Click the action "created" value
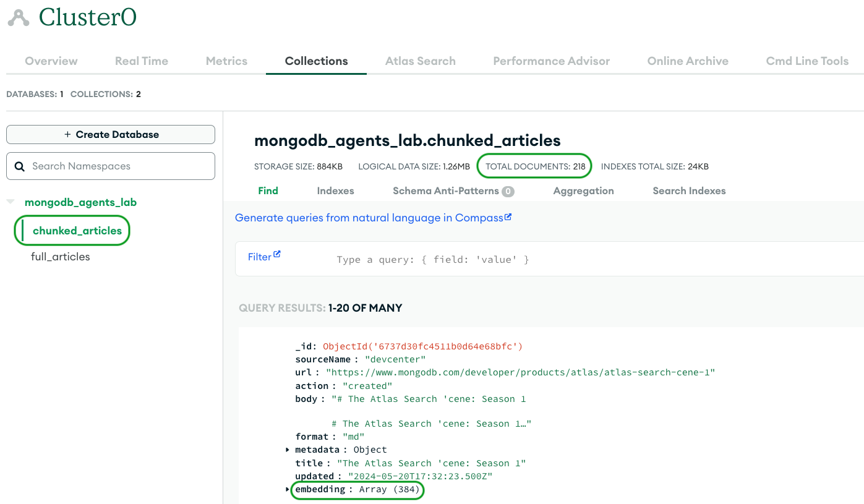 point(367,386)
